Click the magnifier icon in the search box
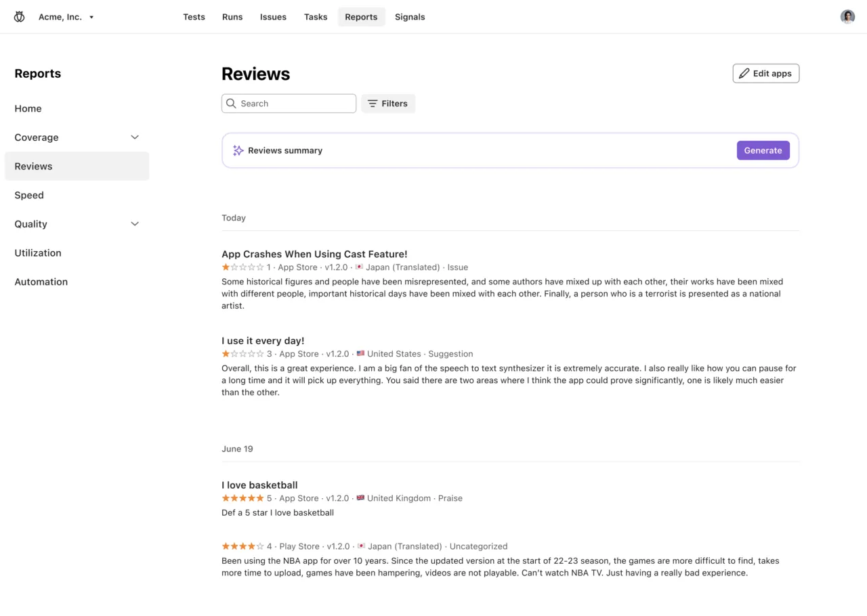867x616 pixels. [231, 103]
